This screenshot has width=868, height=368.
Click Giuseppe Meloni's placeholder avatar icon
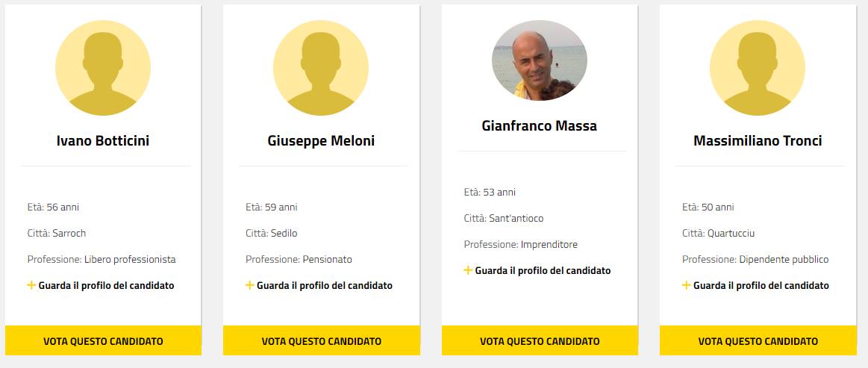tap(321, 68)
